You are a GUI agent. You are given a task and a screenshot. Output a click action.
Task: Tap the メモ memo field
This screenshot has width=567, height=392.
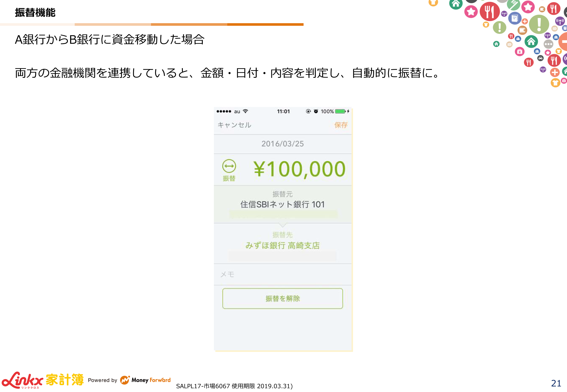pos(282,274)
